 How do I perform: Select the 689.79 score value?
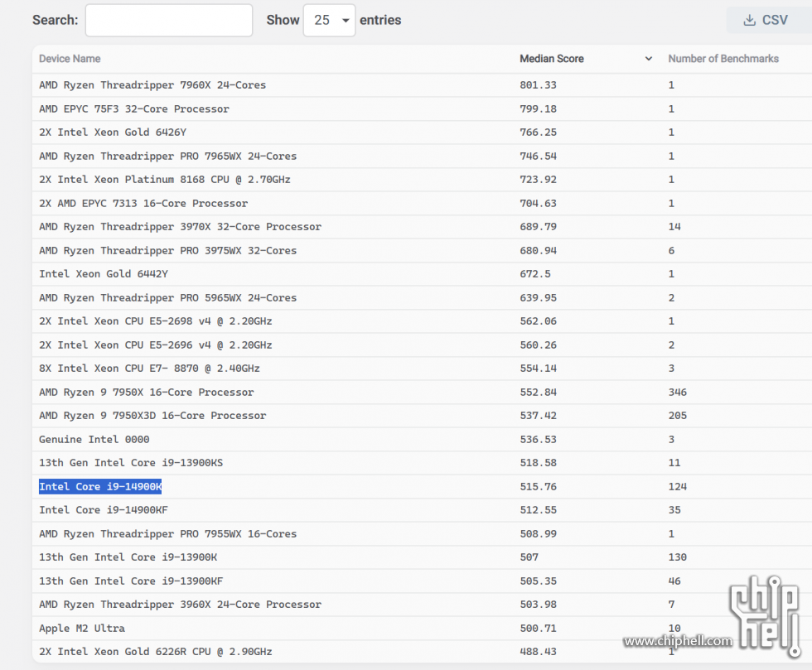pos(538,226)
